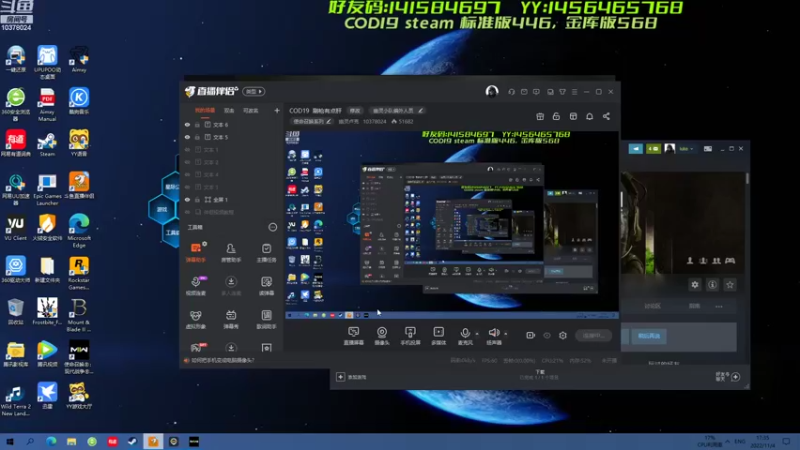Click the stop streaming pill button
The width and height of the screenshot is (800, 450).
tap(593, 335)
